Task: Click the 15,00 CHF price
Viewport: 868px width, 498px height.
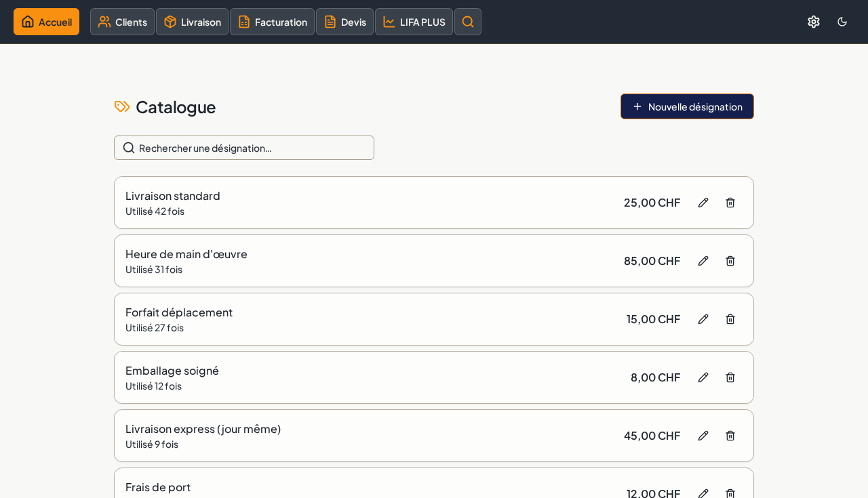Action: [x=654, y=319]
